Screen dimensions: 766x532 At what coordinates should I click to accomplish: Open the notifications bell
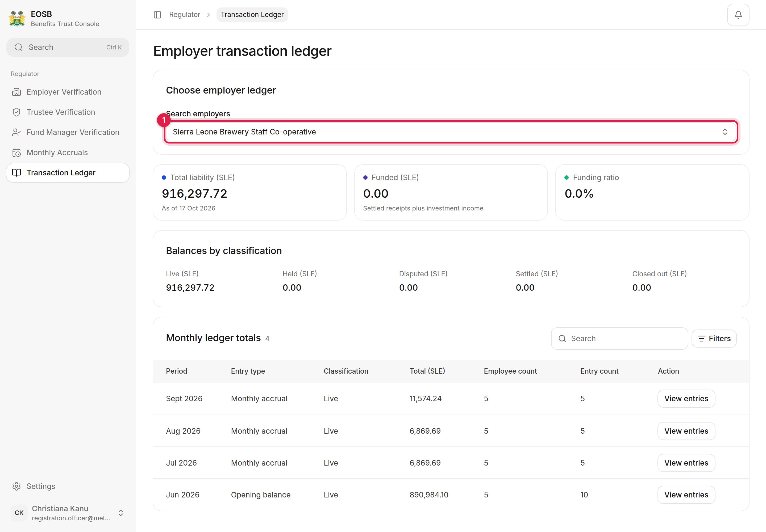[738, 15]
